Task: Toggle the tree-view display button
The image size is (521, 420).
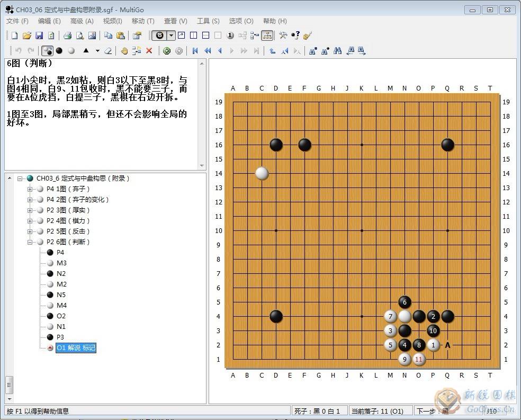Action: click(267, 35)
